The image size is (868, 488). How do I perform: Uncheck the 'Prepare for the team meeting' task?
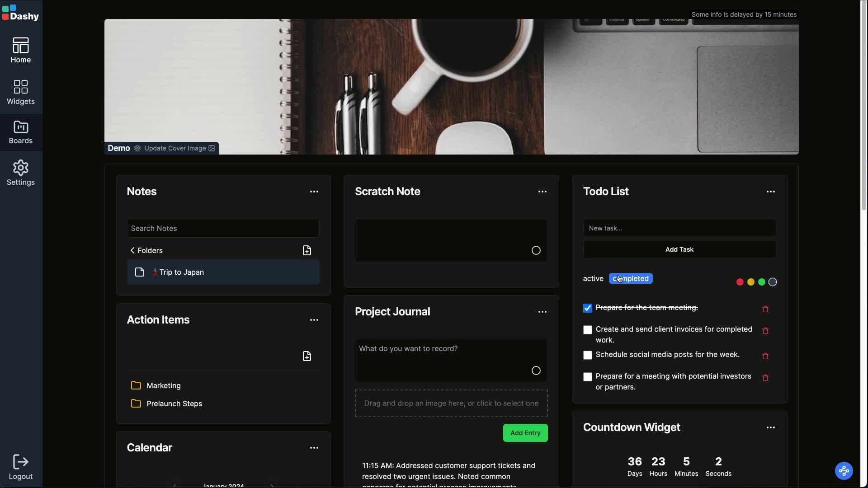click(587, 308)
